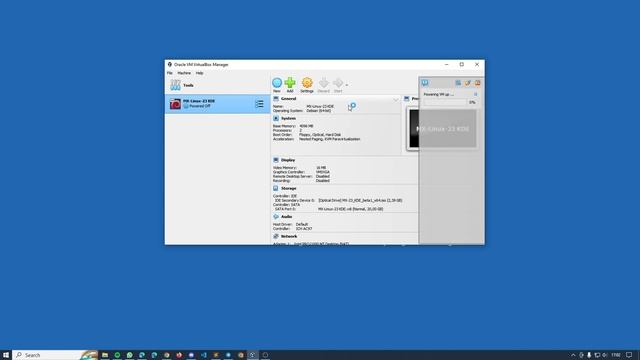
Task: Open VS Code from the taskbar
Action: 203,355
